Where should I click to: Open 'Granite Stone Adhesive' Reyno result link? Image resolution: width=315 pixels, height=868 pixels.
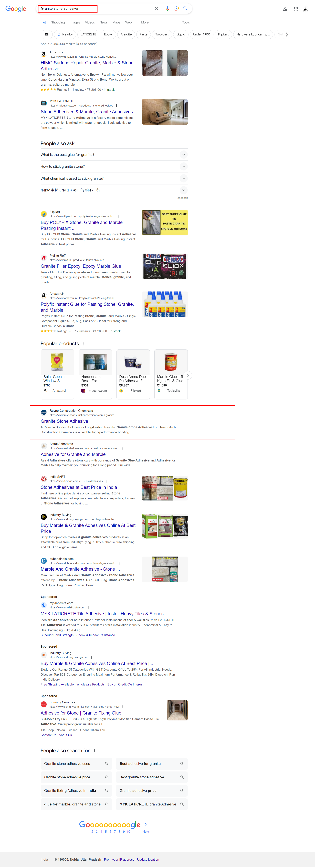(x=64, y=421)
